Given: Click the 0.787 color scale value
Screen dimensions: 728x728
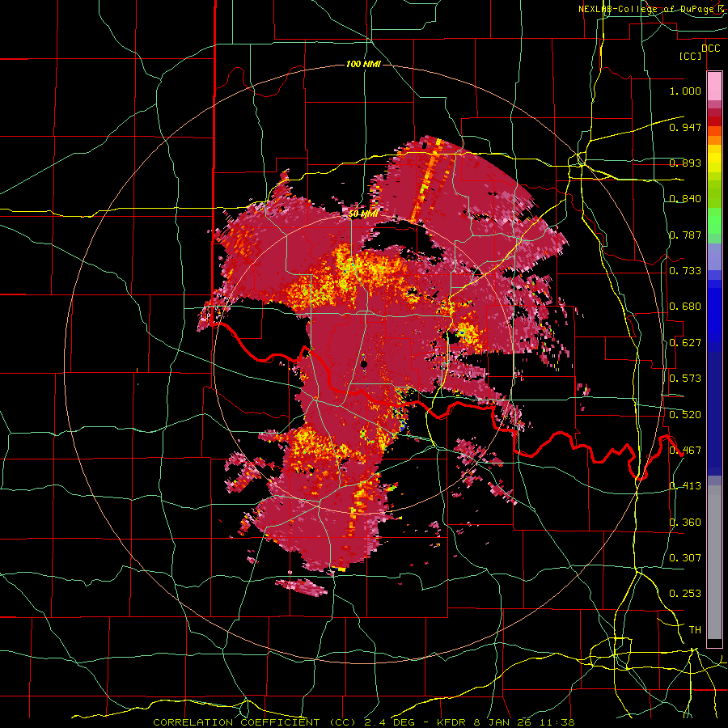Looking at the screenshot, I should pos(685,235).
